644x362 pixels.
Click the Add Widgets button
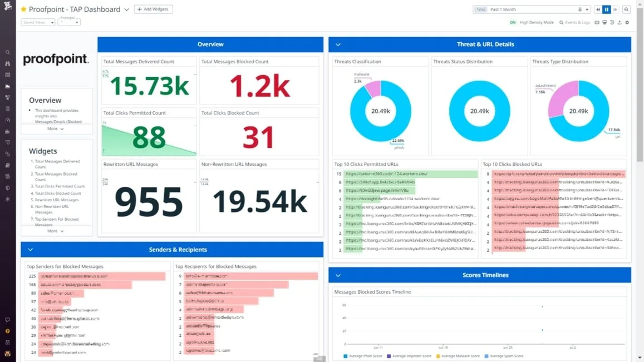(153, 9)
